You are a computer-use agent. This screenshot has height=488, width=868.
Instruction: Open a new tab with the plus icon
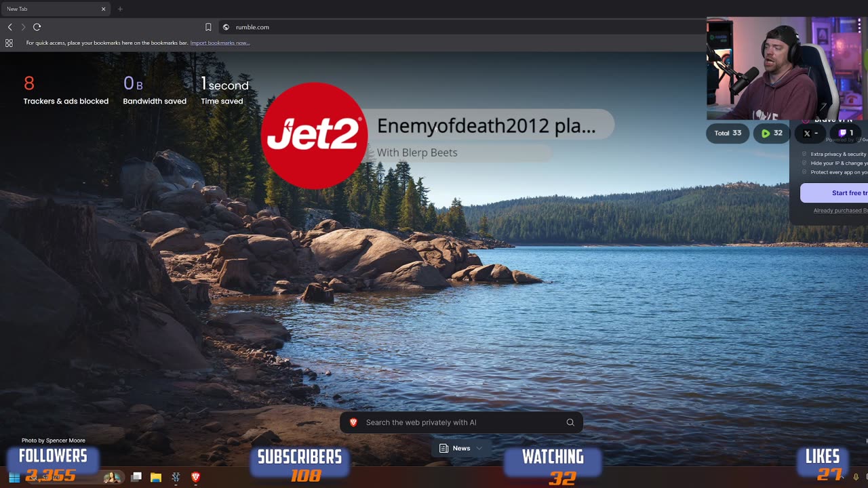point(120,9)
